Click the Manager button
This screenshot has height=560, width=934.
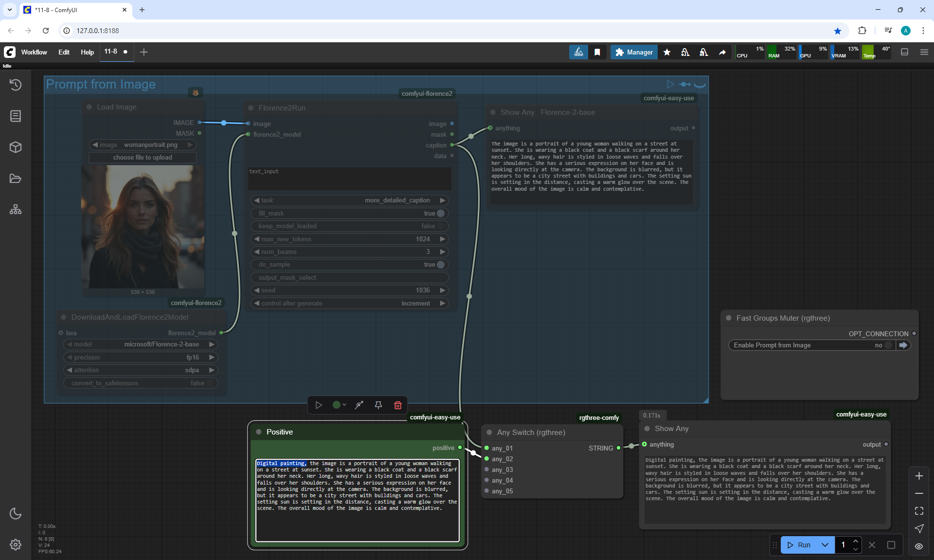(634, 52)
